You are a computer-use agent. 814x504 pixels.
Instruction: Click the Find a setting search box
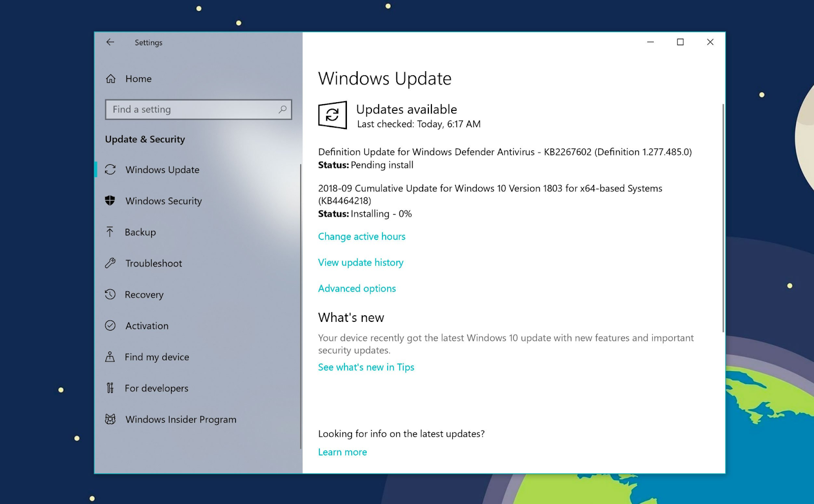198,109
